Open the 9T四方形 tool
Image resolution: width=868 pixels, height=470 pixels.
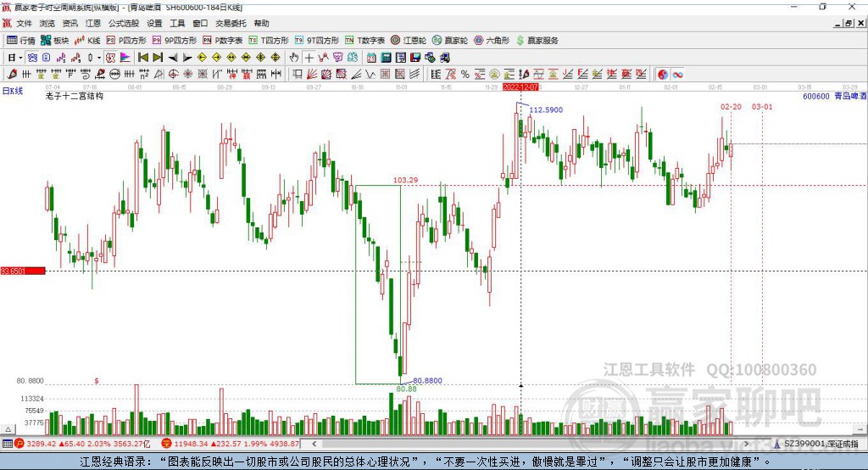317,41
